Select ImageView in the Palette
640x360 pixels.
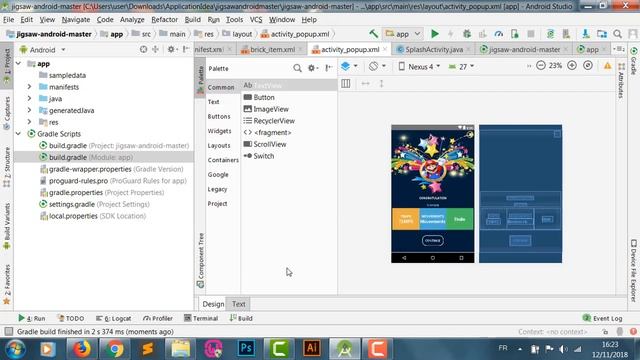pyautogui.click(x=266, y=109)
